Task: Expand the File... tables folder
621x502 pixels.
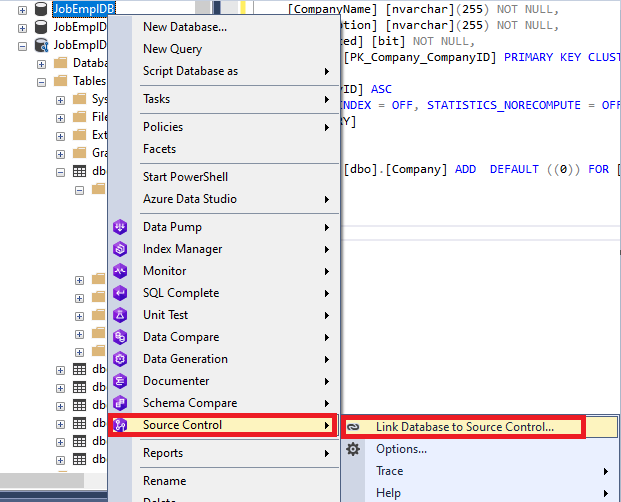Action: point(60,118)
